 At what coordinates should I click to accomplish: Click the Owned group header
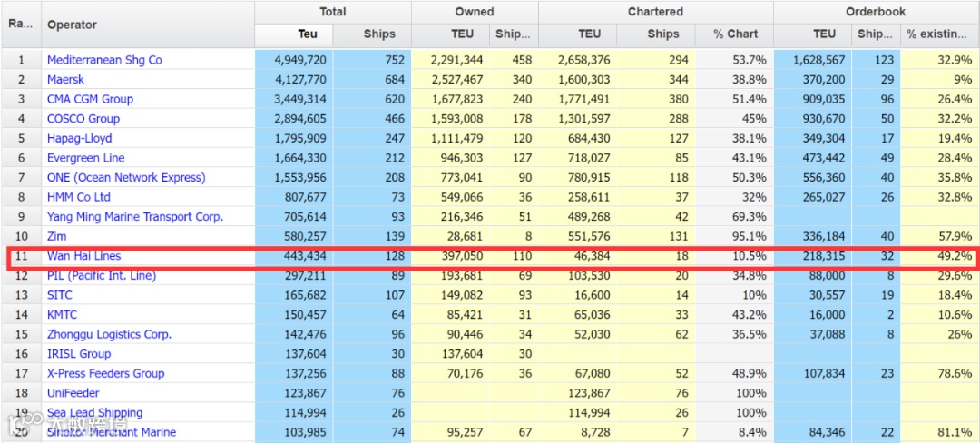point(475,12)
